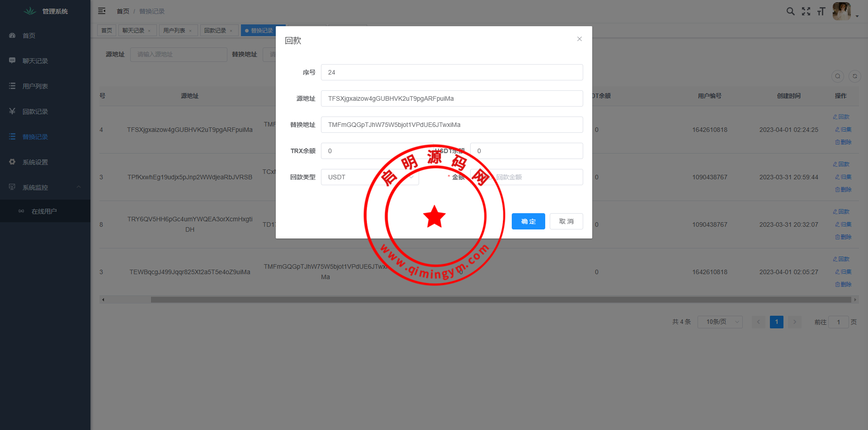This screenshot has height=430, width=868.
Task: Click the 聊天记录 sidebar icon item
Action: pyautogui.click(x=35, y=61)
